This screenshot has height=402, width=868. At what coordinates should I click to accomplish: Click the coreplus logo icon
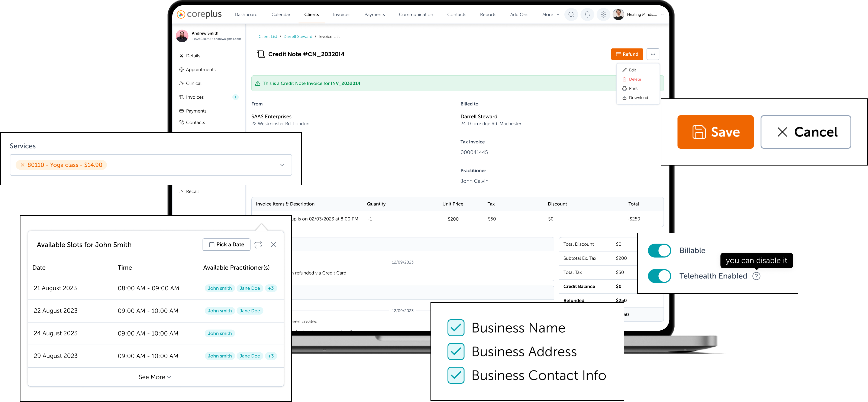[181, 14]
